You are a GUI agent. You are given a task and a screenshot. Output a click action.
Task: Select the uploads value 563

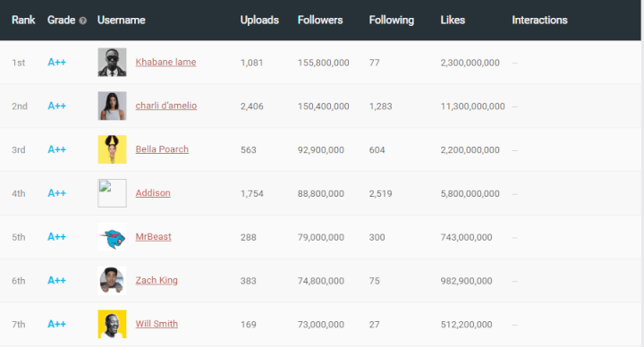click(x=249, y=150)
